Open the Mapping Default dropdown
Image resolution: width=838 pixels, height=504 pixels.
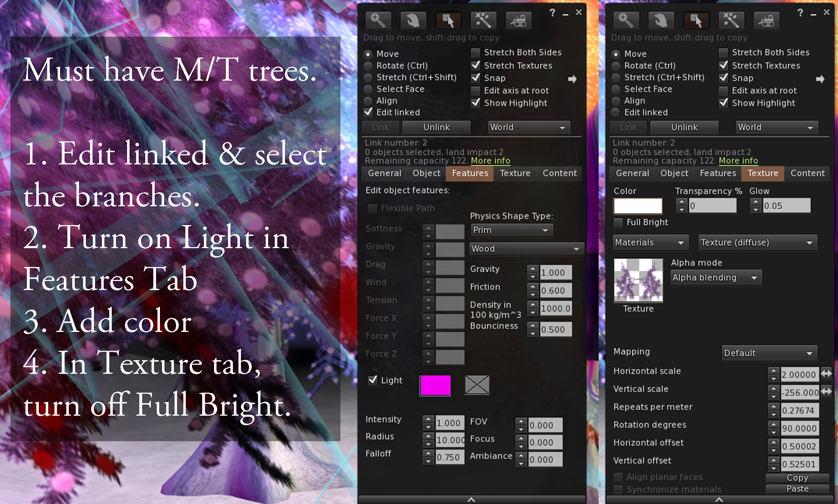point(769,353)
